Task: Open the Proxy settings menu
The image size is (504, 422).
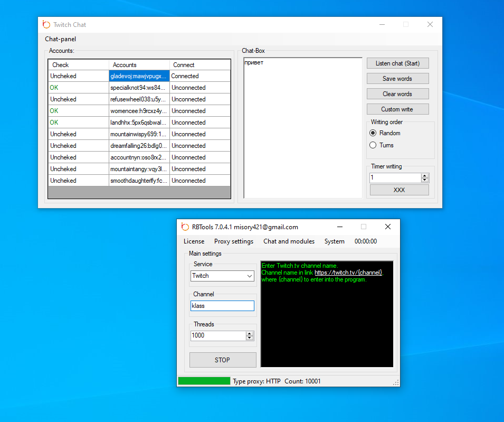Action: [233, 241]
